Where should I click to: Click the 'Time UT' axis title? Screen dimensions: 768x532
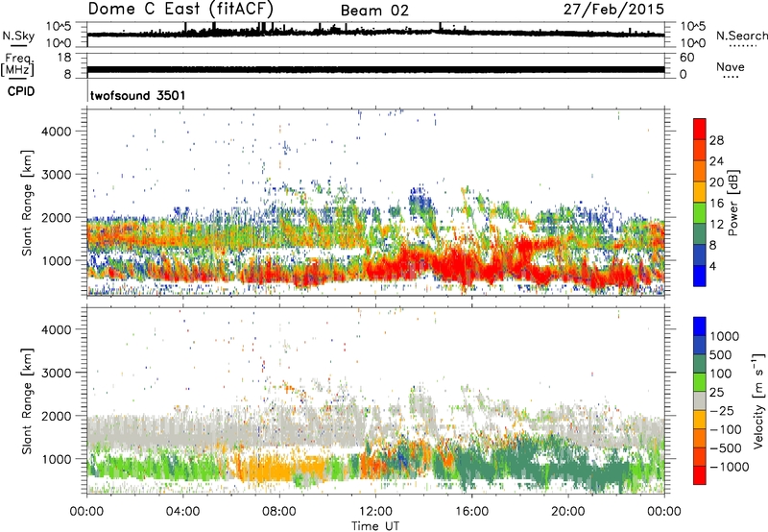[x=375, y=525]
